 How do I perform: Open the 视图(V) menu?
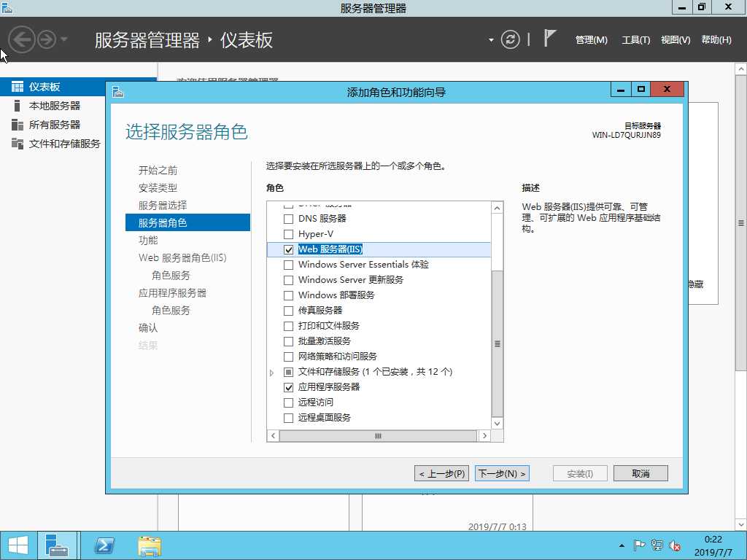tap(675, 40)
